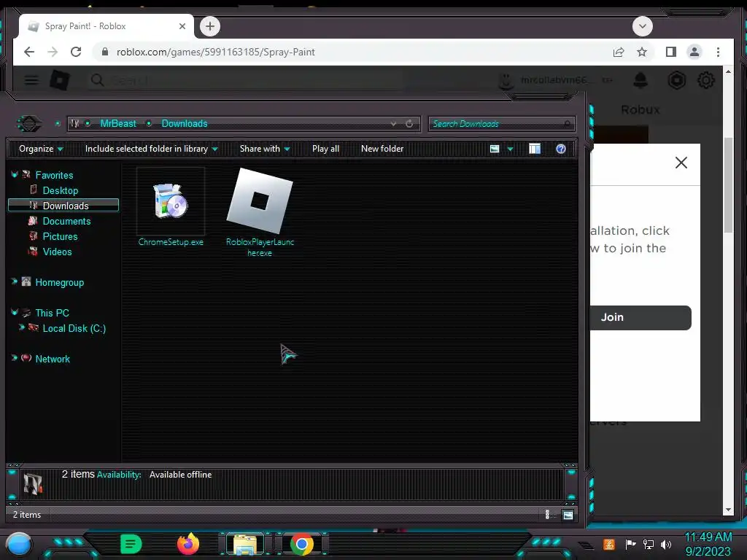Open Roblox notifications bell

[x=640, y=80]
